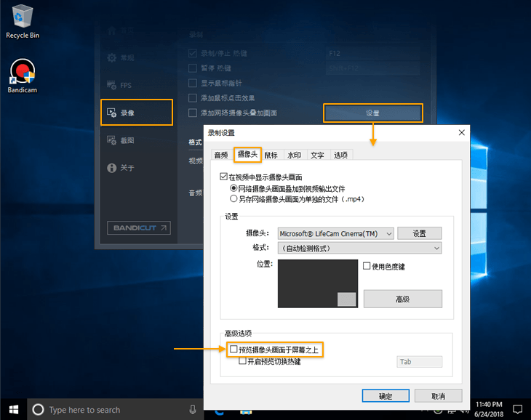Open the Recycle Bin desktop icon
The image size is (531, 420).
[23, 22]
